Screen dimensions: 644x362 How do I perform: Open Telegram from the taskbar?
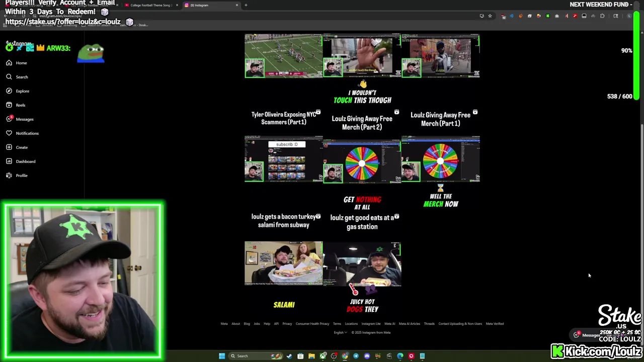pos(356,356)
